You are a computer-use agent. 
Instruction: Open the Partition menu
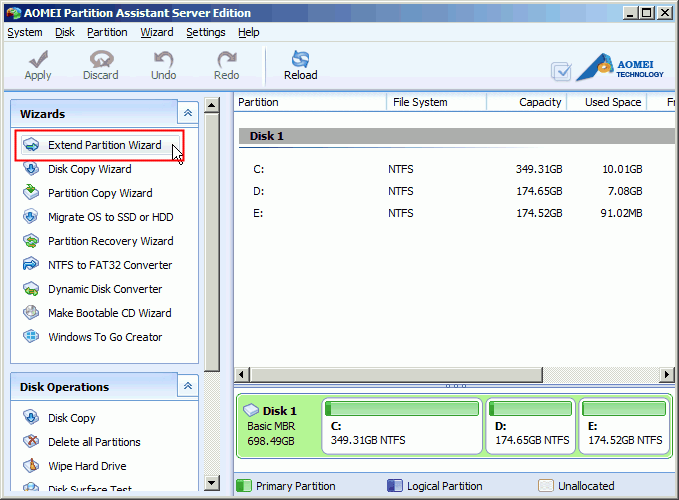(x=107, y=32)
